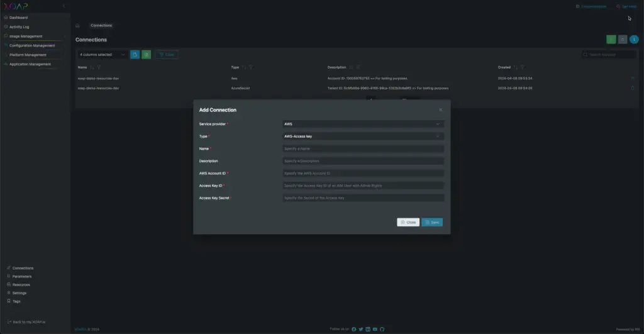Open the Twitter icon in the footer
The image size is (644, 334).
point(360,329)
